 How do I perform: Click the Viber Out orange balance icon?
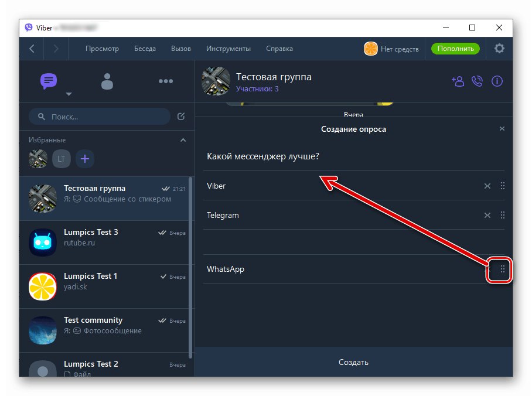click(370, 49)
